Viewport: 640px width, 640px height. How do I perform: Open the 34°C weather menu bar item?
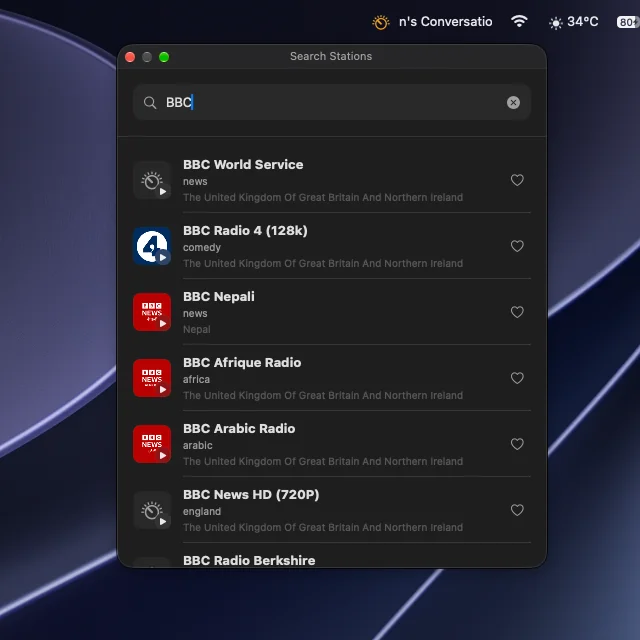tap(573, 22)
